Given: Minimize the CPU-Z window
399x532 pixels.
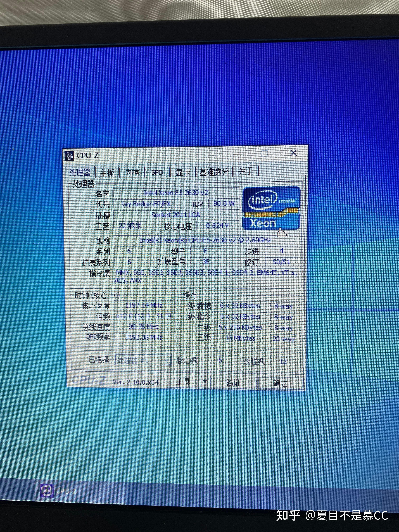Looking at the screenshot, I should pyautogui.click(x=237, y=154).
